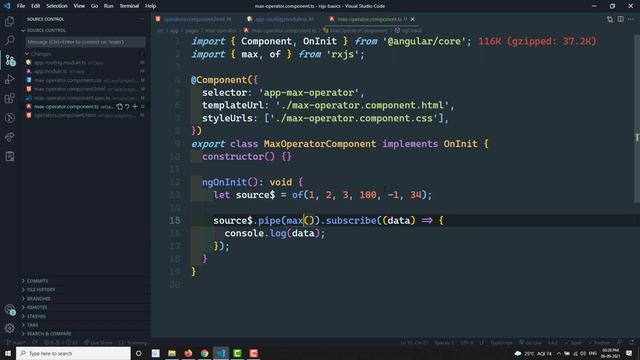
Task: Click TypeScript language mode in status bar
Action: [x=501, y=343]
